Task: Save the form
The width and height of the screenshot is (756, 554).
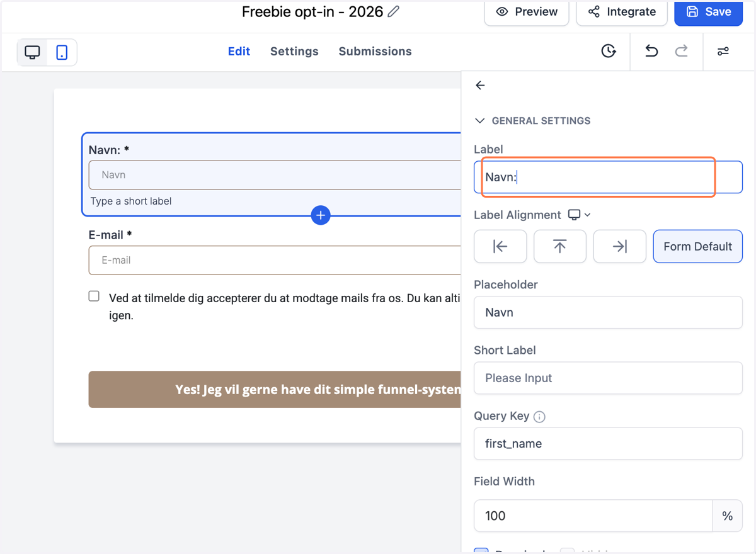Action: [x=709, y=11]
